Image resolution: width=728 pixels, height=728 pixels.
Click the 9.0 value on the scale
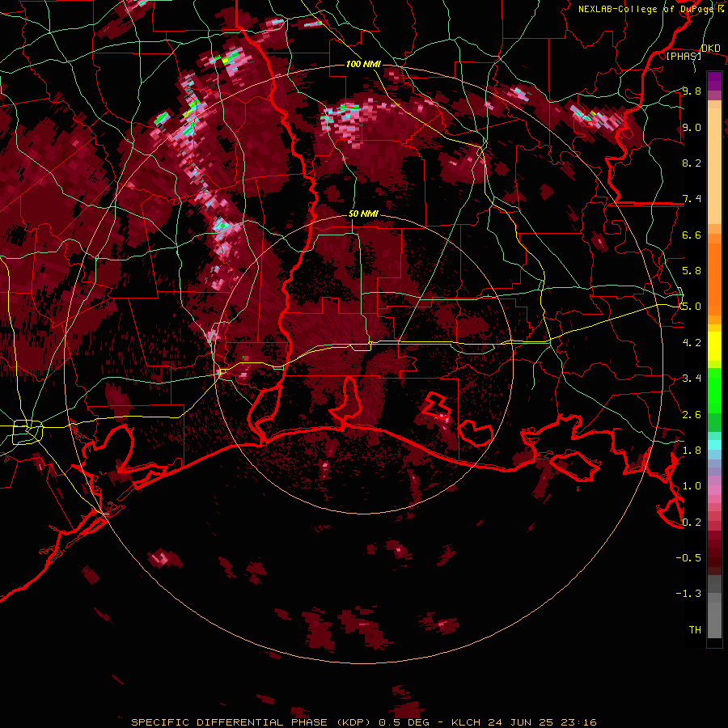click(692, 127)
